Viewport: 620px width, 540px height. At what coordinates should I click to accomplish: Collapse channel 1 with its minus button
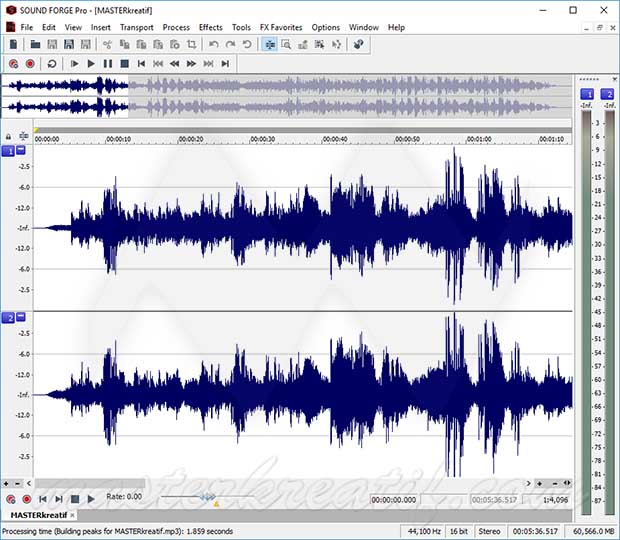[21, 150]
